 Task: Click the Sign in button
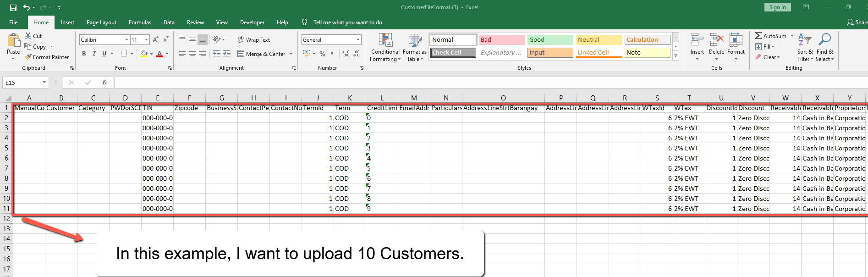[x=777, y=7]
